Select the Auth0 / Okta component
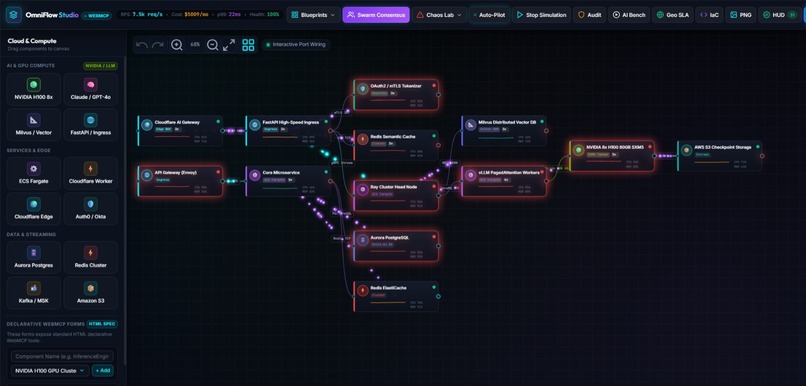 coord(90,209)
